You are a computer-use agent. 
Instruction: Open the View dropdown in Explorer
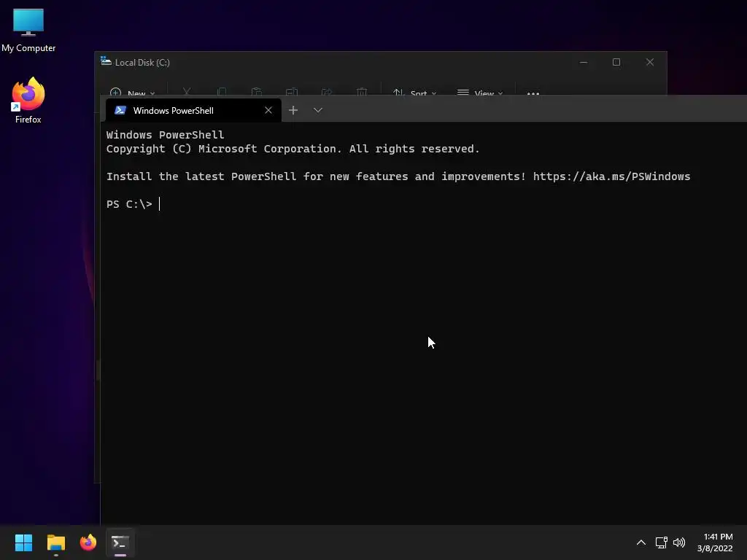[x=480, y=93]
